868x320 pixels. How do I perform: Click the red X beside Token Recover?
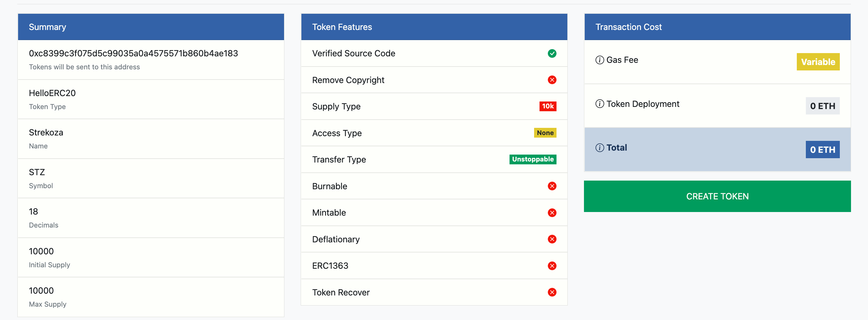pos(552,292)
